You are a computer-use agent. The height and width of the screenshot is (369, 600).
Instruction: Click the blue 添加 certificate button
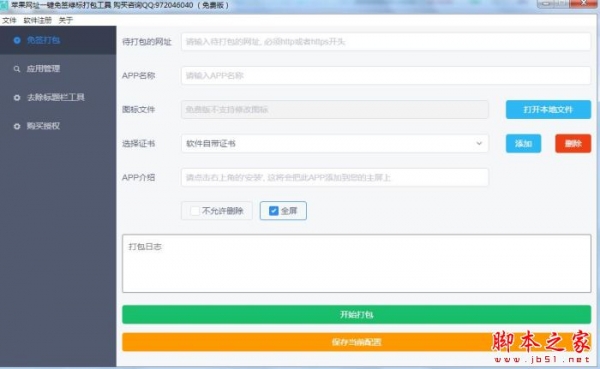(523, 144)
